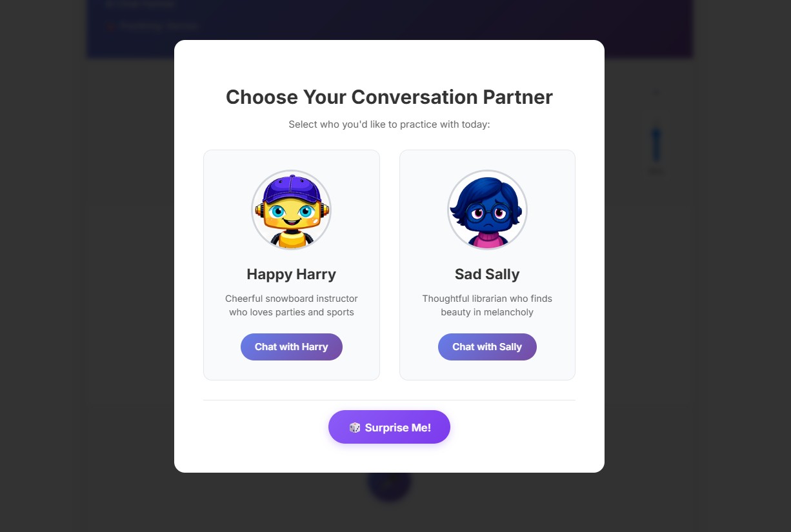Click the blurred red icon in header banner
Viewport: 791px width, 532px height.
coord(110,26)
